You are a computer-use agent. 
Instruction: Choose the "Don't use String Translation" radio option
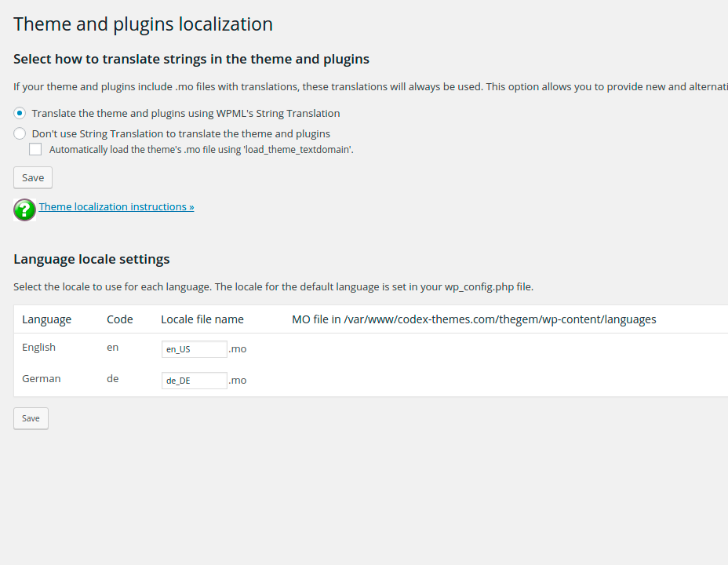20,133
